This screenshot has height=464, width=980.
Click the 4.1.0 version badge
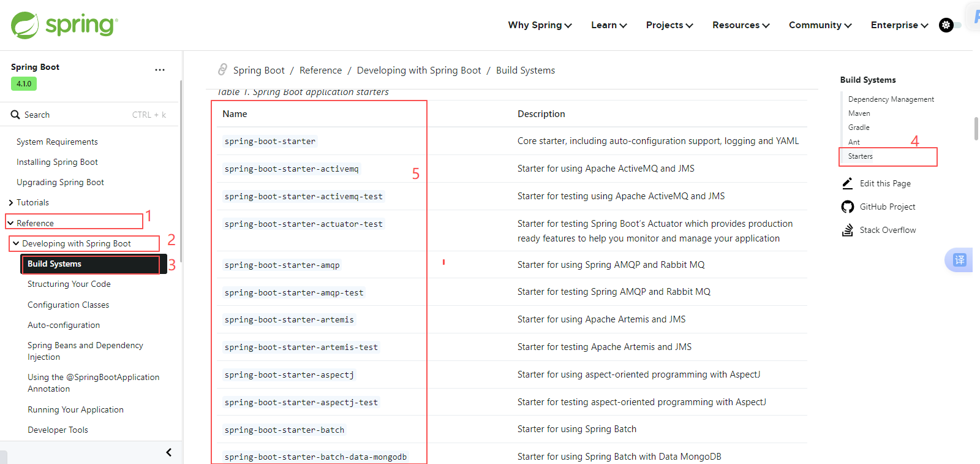click(x=24, y=84)
